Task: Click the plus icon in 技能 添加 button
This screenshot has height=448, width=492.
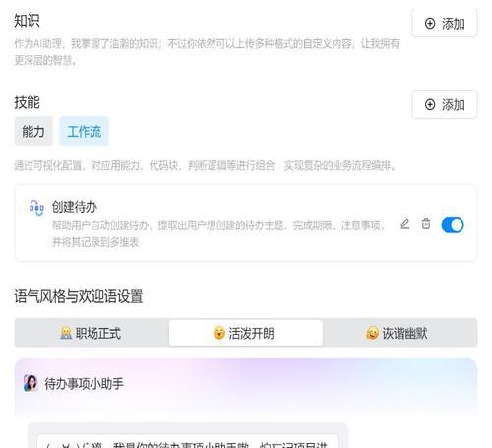Action: (430, 104)
